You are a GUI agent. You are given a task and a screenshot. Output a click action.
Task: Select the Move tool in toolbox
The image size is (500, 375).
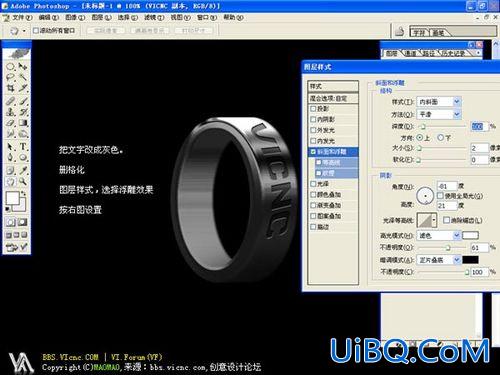(x=23, y=67)
